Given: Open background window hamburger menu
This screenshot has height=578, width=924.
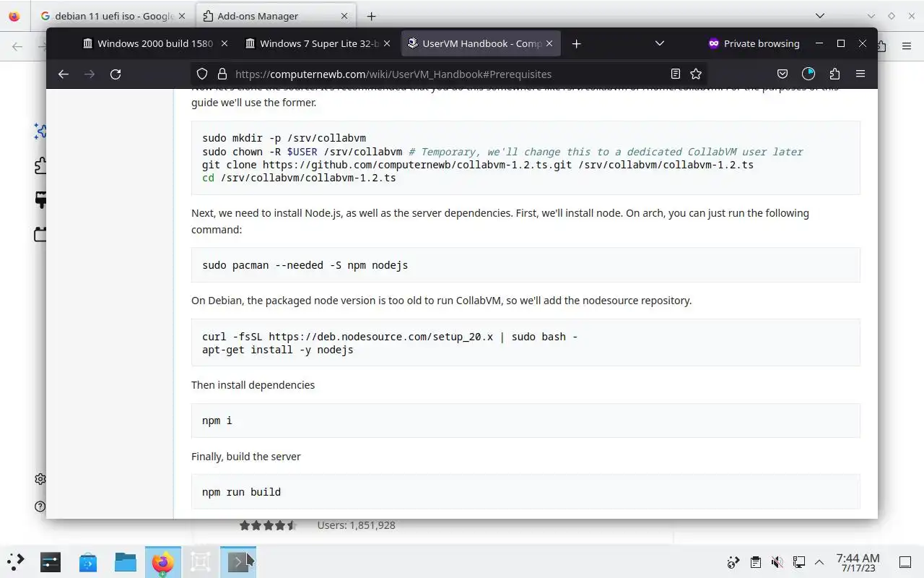Looking at the screenshot, I should click(x=907, y=46).
